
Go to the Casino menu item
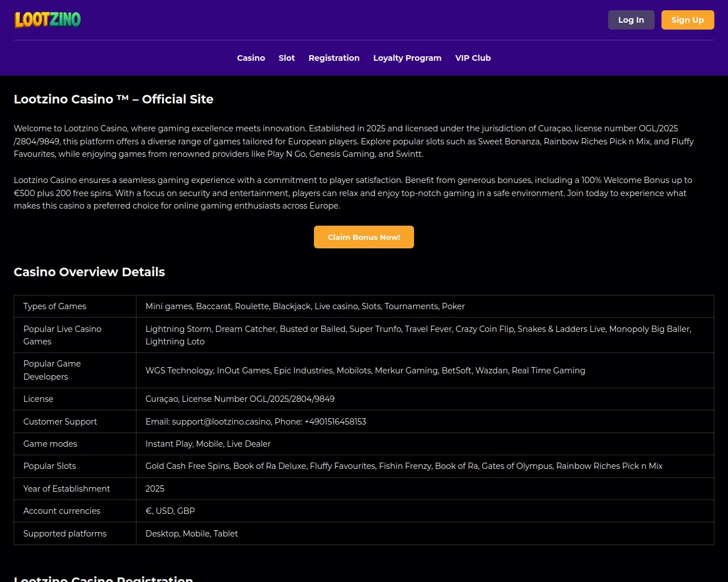click(251, 58)
